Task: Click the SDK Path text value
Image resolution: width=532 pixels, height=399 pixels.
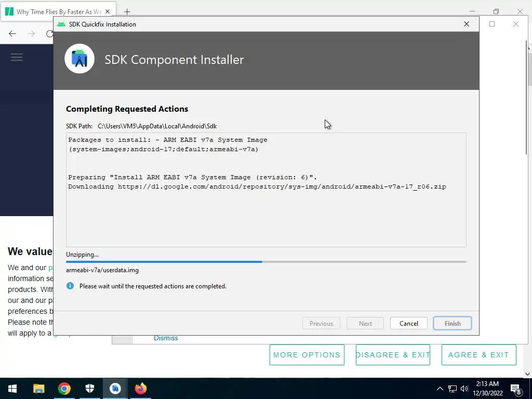Action: pos(157,126)
